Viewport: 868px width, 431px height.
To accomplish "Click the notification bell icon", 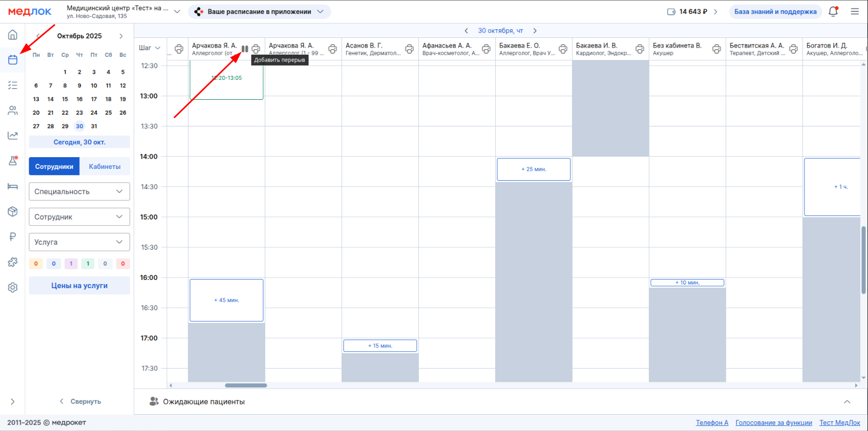I will (833, 11).
